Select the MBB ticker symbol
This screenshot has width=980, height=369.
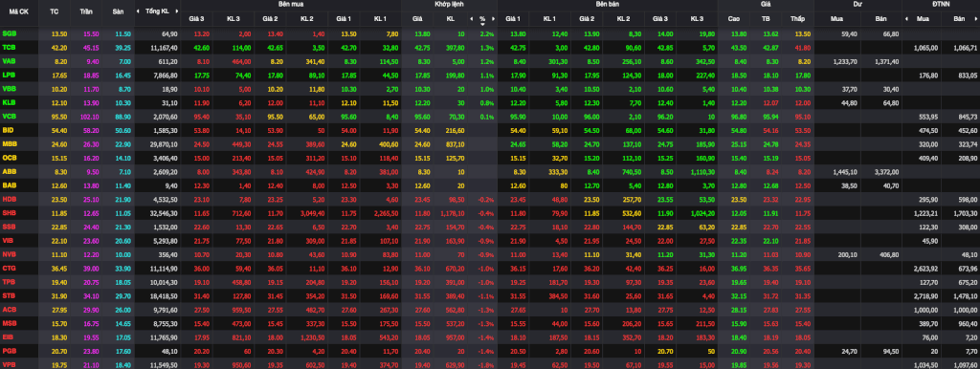(10, 143)
